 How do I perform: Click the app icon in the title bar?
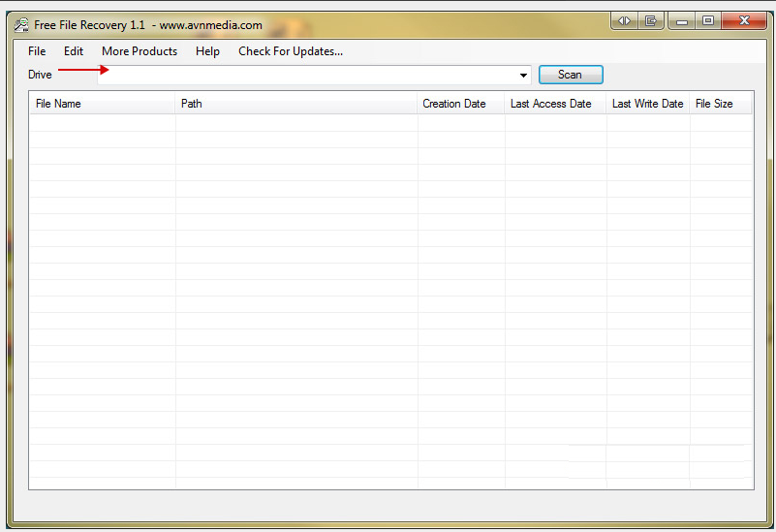coord(21,25)
